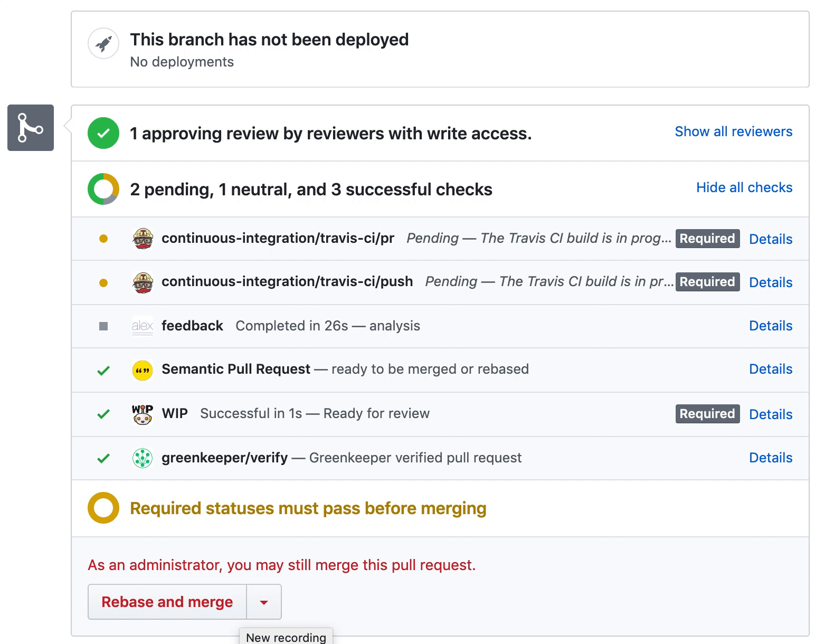This screenshot has width=815, height=644.
Task: Open the Rebase and merge options dropdown
Action: pyautogui.click(x=264, y=602)
